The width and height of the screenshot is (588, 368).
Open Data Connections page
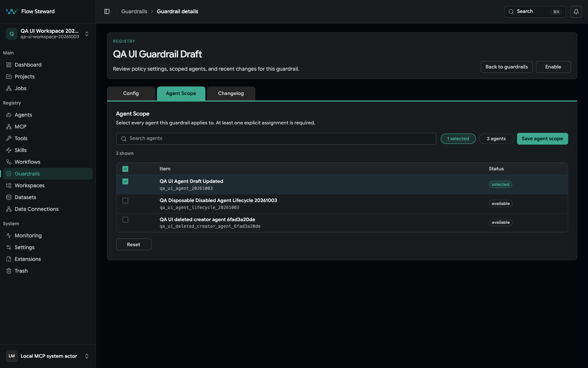[48, 209]
